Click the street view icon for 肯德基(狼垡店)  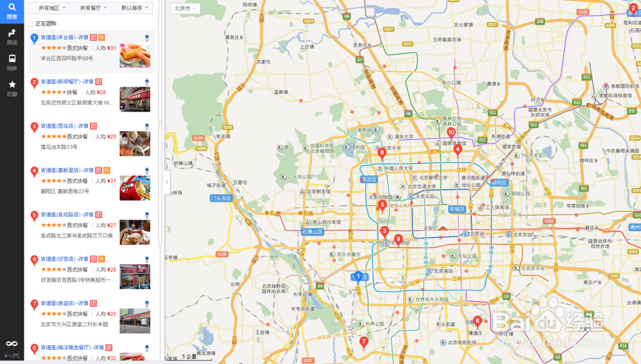click(147, 304)
